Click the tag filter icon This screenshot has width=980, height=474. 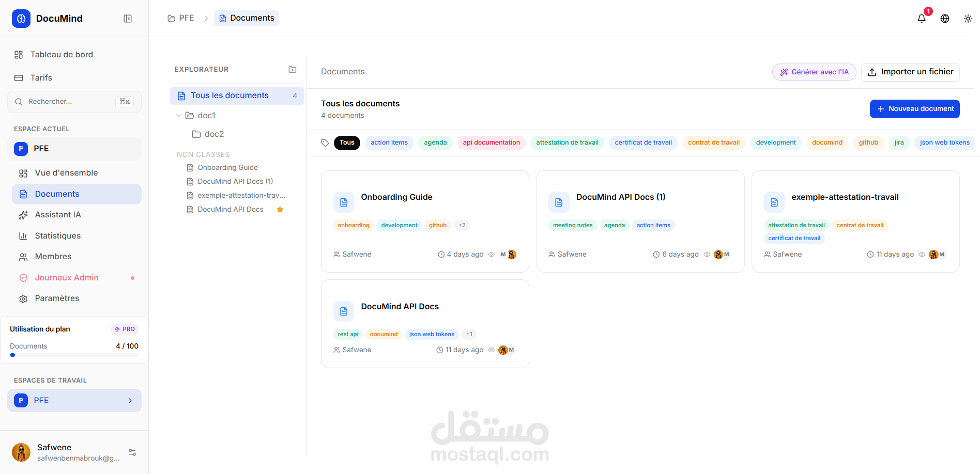325,143
